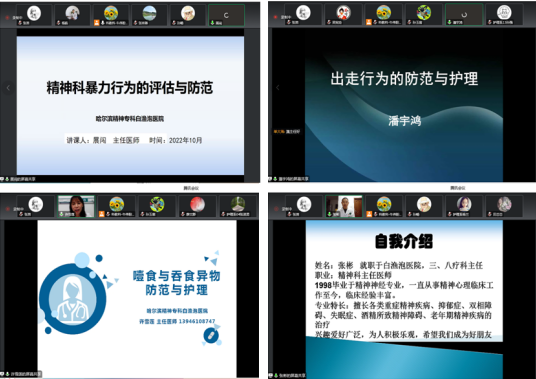Select landscape avatar participant in top-left meeting

click(x=149, y=15)
